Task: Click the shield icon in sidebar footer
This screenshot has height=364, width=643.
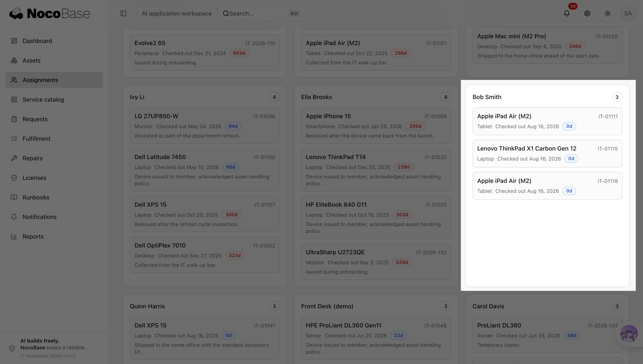Action: coord(12,348)
